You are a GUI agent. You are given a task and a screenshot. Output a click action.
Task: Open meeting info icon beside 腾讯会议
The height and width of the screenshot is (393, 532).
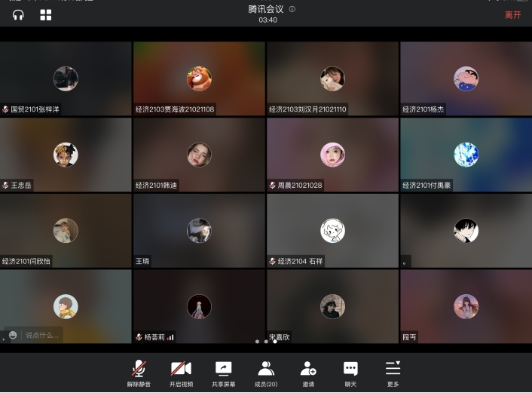(292, 9)
